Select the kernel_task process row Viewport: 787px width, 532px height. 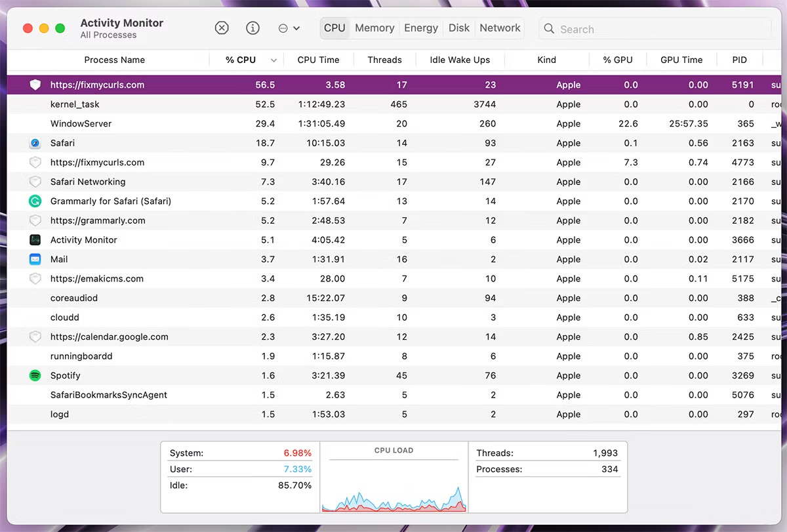tap(393, 104)
